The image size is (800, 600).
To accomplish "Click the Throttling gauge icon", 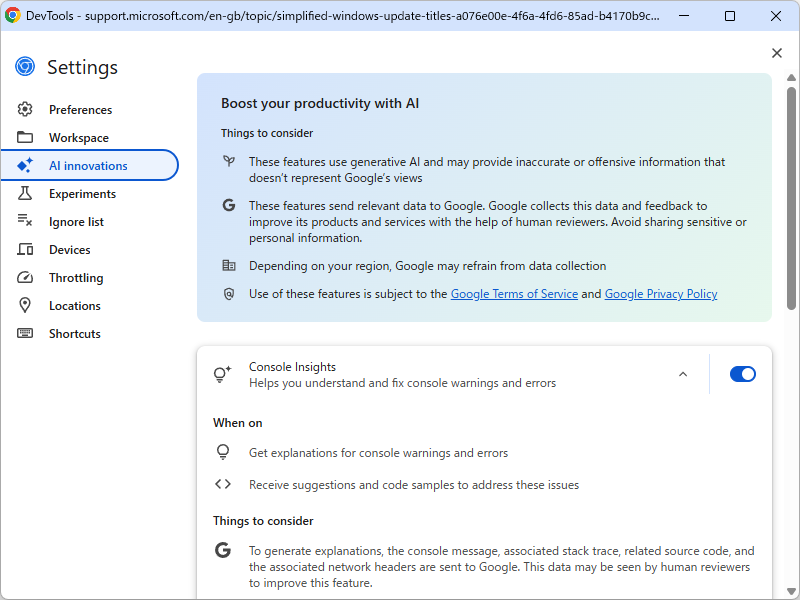I will point(26,278).
